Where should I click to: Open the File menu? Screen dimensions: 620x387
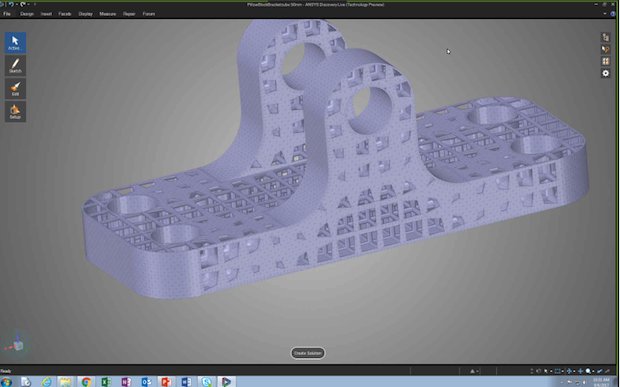tap(7, 14)
